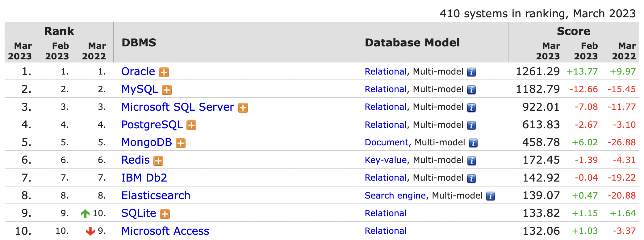Click the Relational link in PostgreSQL's row
Viewport: 644px width, 240px height.
[386, 125]
